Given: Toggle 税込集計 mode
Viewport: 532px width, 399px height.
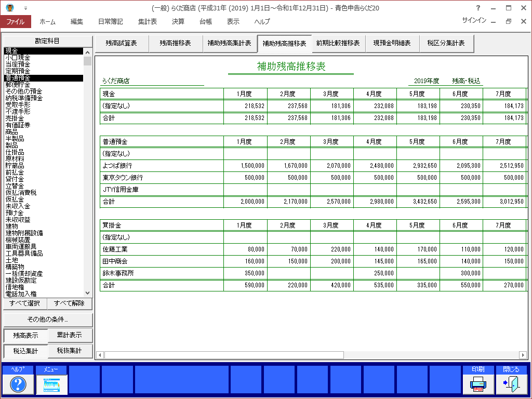Looking at the screenshot, I should [25, 351].
